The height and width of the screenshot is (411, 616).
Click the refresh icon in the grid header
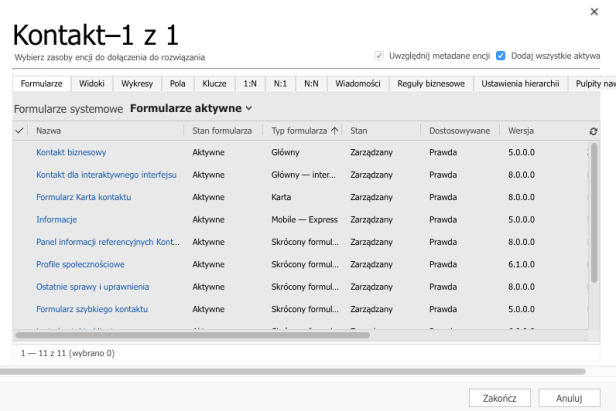pos(595,132)
